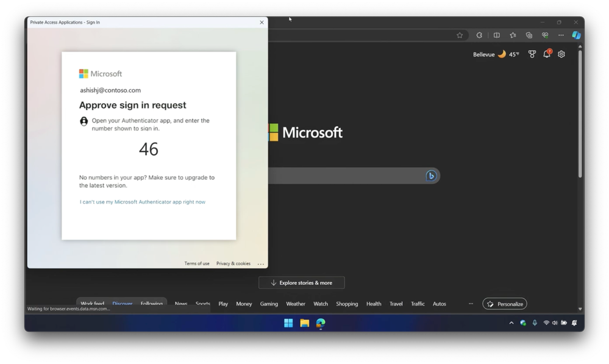609x364 pixels.
Task: Click ashishj@contoso.com account text
Action: click(110, 90)
